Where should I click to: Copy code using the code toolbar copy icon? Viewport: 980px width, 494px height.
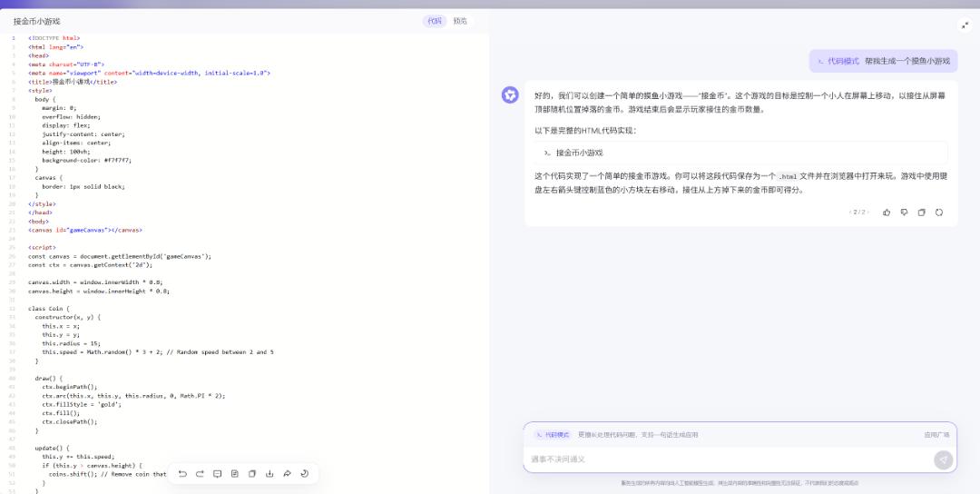252,473
